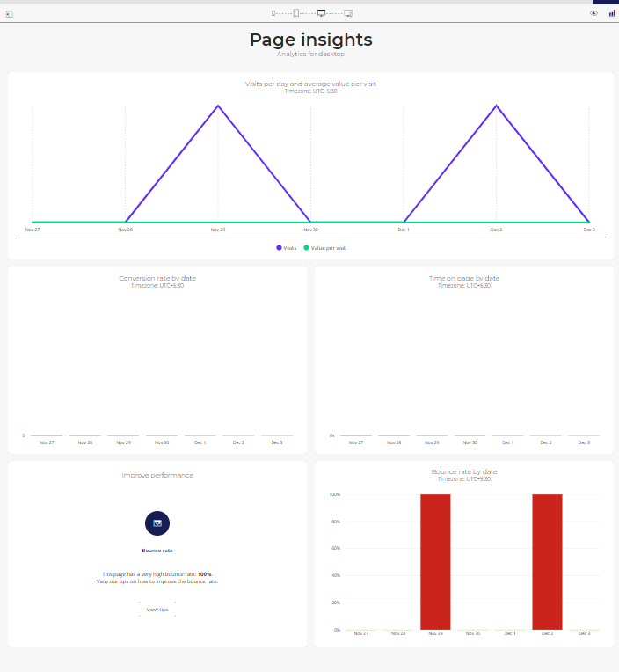Click the bold 100% bounce rate text

coord(205,574)
